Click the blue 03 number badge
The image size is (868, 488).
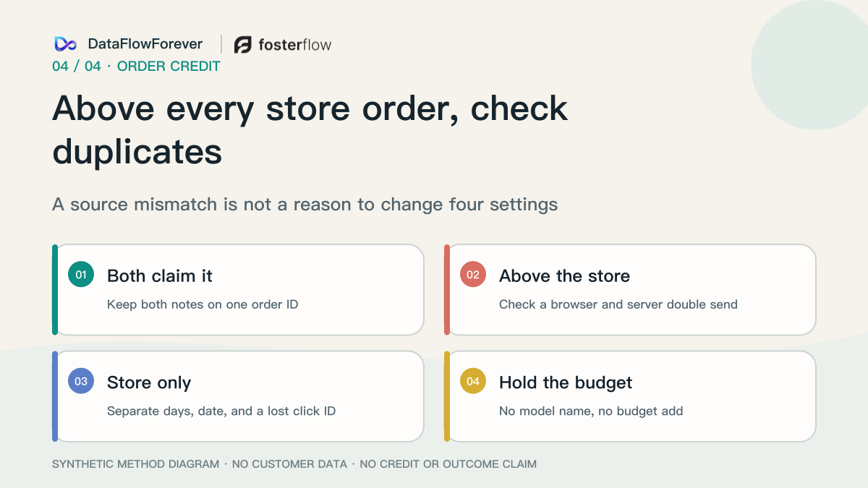(81, 381)
